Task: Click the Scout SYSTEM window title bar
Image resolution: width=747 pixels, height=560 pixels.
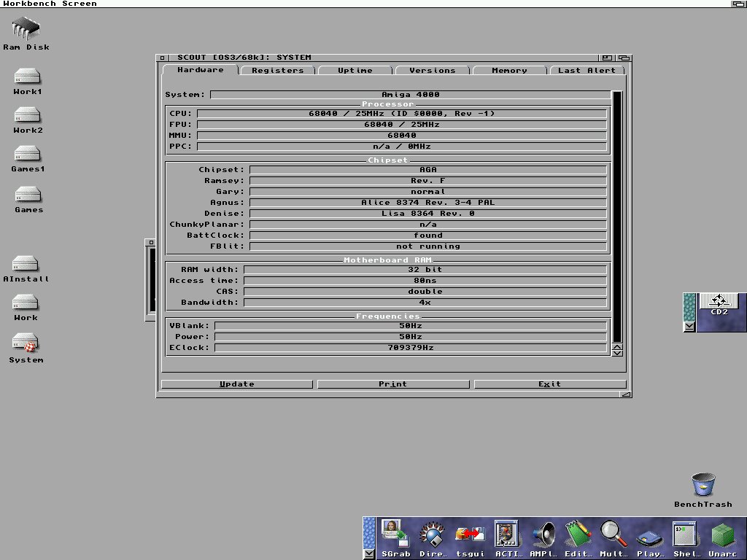Action: (x=383, y=58)
